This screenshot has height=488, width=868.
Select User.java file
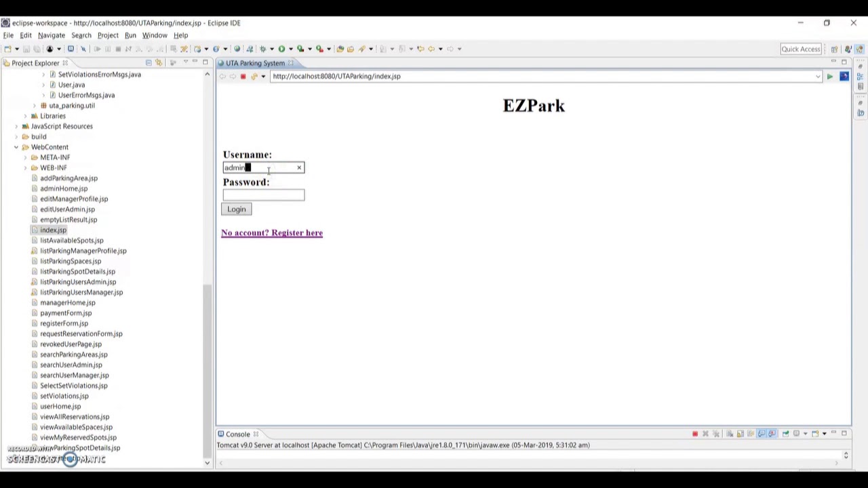(x=71, y=85)
